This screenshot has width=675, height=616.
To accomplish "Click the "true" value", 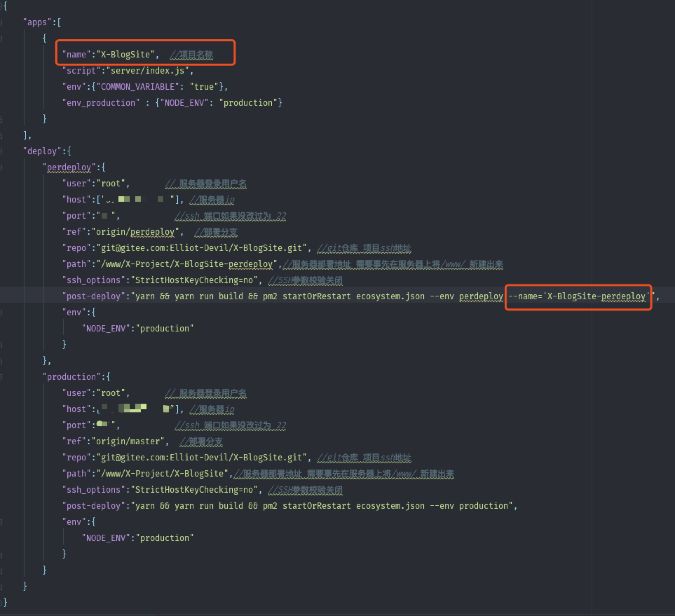I will click(204, 87).
